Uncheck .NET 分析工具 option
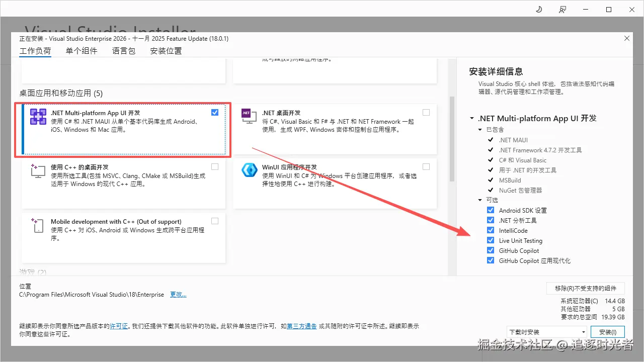Viewport: 644px width, 362px height. (x=491, y=220)
